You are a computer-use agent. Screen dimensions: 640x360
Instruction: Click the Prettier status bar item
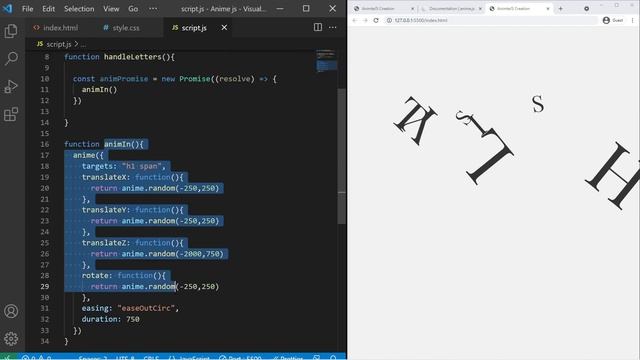pyautogui.click(x=288, y=358)
